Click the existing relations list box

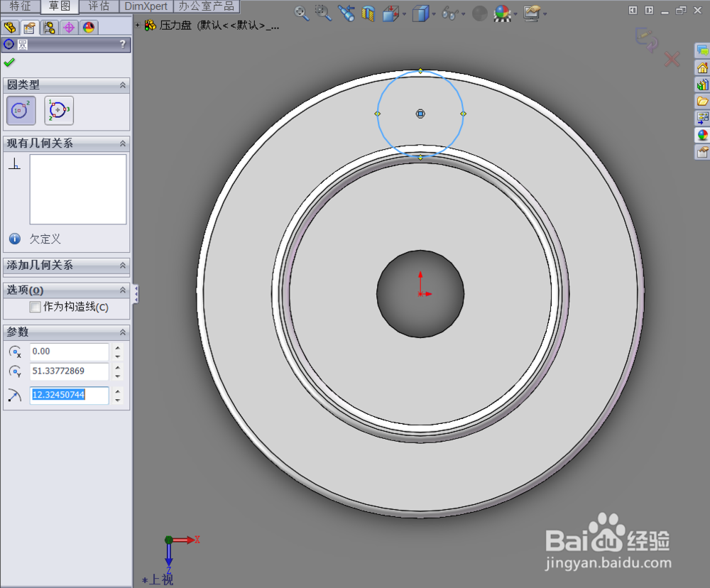pyautogui.click(x=78, y=190)
